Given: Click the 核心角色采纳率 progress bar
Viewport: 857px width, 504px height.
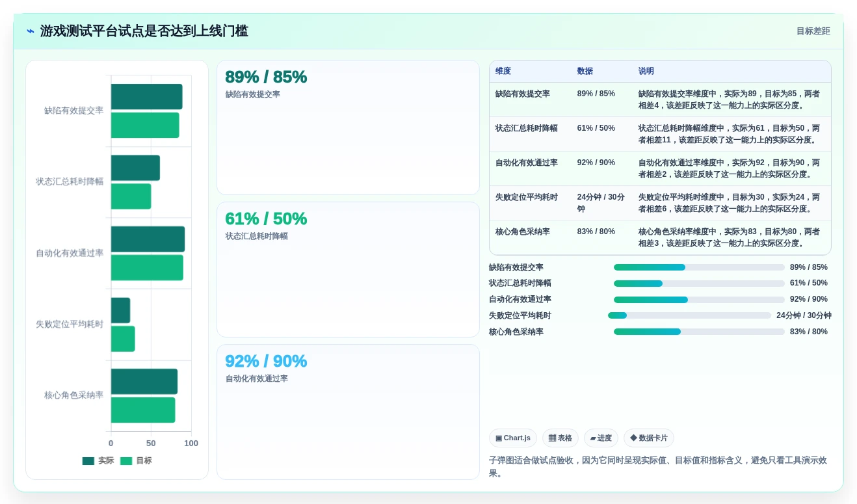Looking at the screenshot, I should coord(699,332).
